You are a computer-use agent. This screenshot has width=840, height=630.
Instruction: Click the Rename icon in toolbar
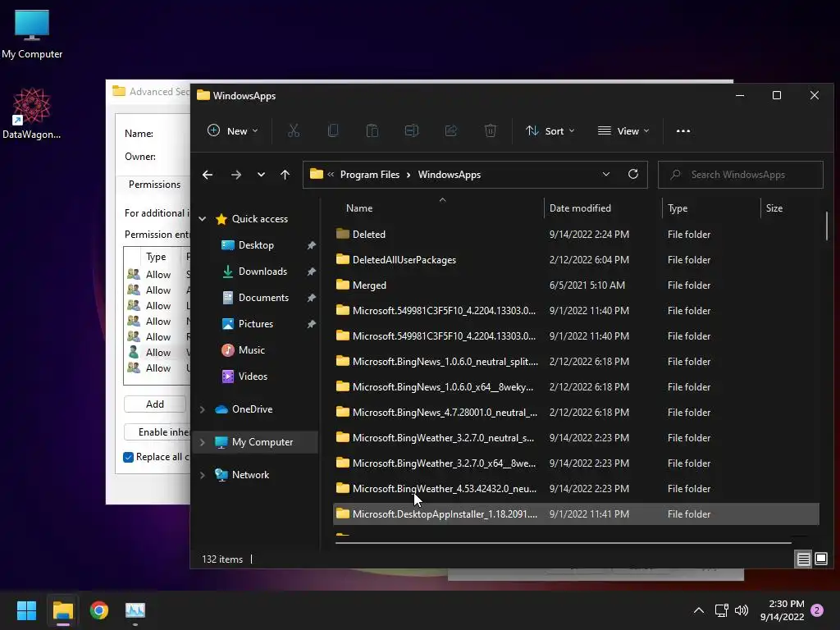(412, 130)
